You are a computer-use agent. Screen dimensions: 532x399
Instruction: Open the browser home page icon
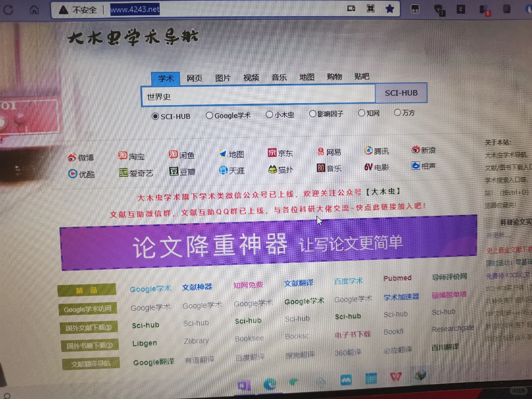coord(34,10)
